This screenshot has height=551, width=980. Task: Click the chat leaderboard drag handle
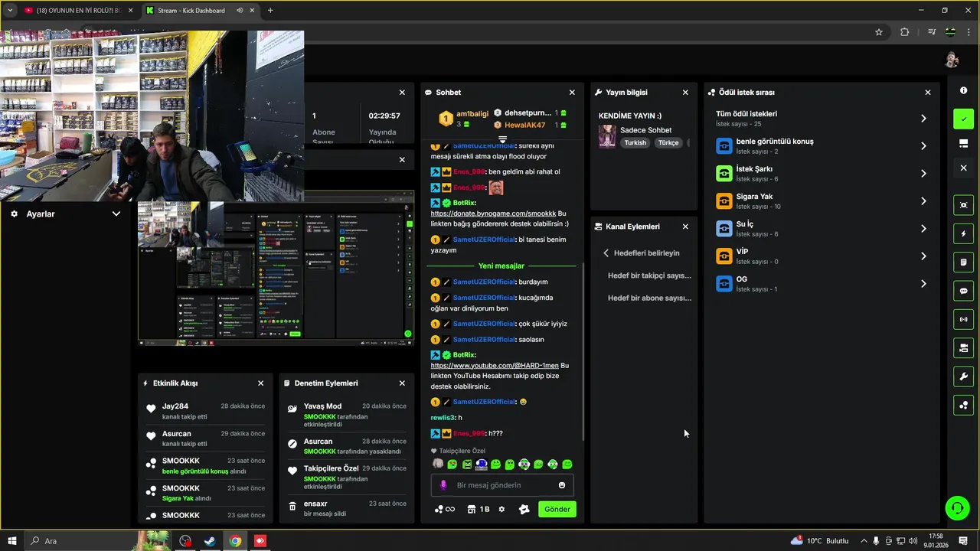pyautogui.click(x=502, y=139)
